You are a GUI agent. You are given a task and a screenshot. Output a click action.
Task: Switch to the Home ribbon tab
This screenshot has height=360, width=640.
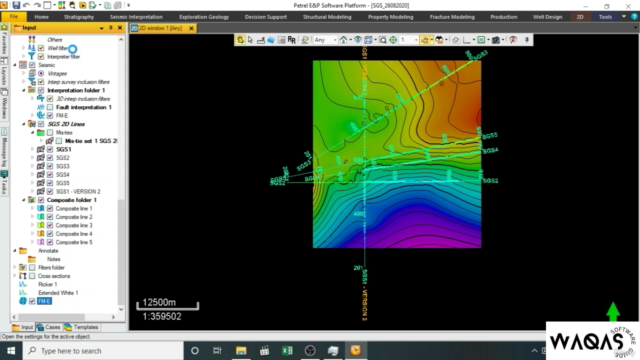tap(42, 17)
